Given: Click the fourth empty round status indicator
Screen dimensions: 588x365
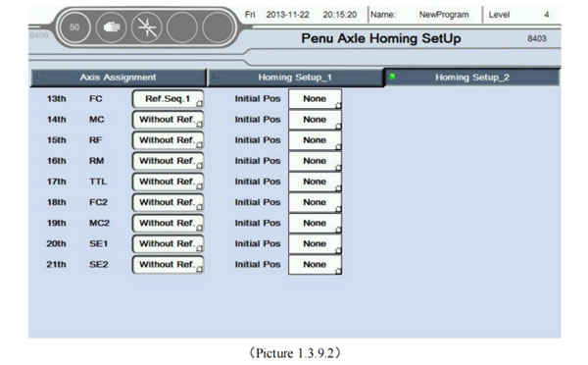Looking at the screenshot, I should (x=182, y=27).
